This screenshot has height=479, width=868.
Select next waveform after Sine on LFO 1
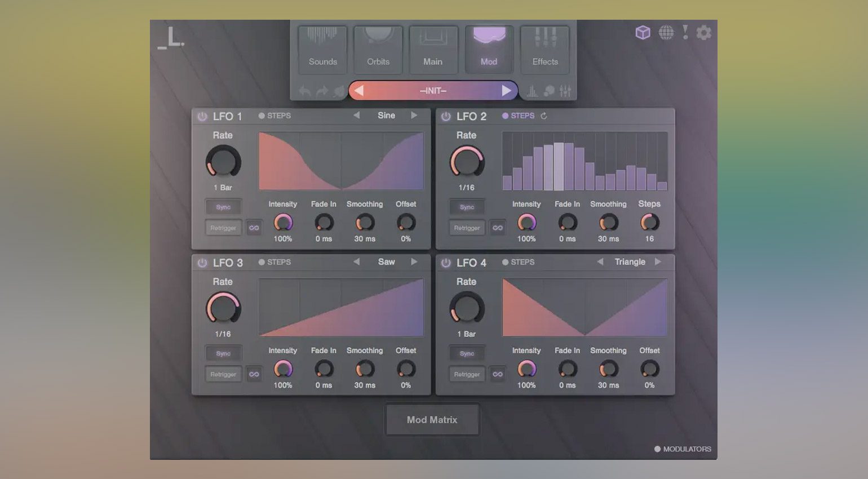click(x=414, y=115)
